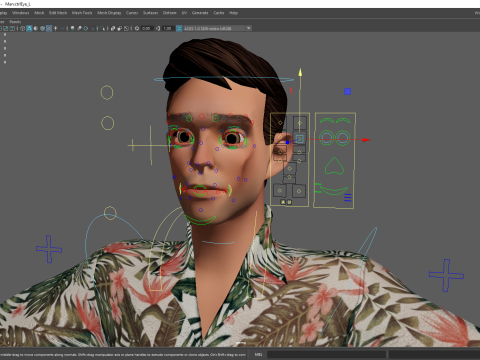Open the Help menu
The width and height of the screenshot is (480, 360).
tap(233, 13)
